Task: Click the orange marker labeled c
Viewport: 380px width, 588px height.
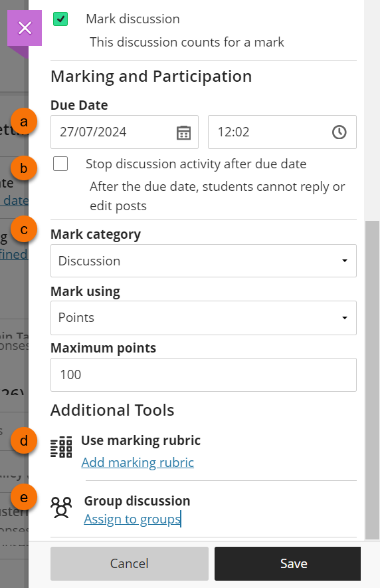Action: (x=24, y=229)
